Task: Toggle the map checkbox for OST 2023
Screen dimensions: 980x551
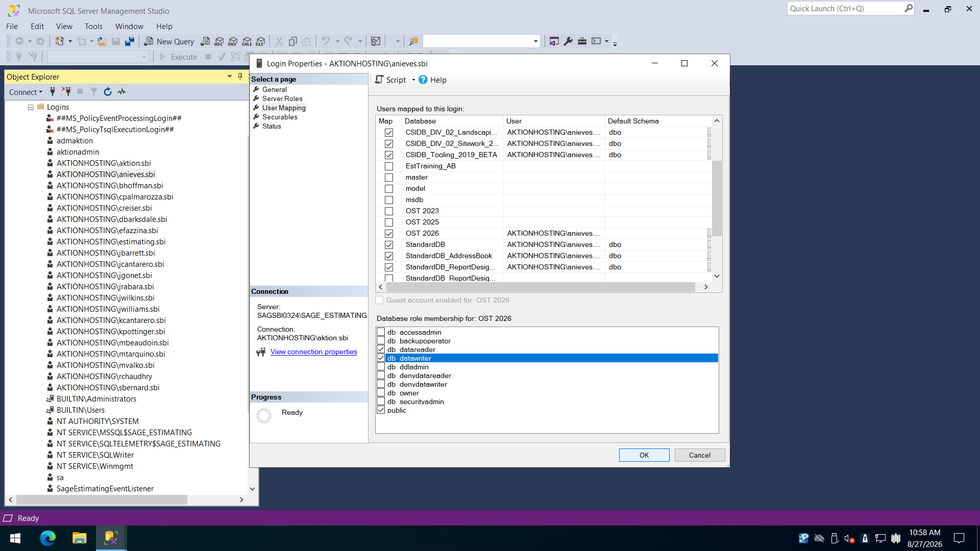Action: 389,211
